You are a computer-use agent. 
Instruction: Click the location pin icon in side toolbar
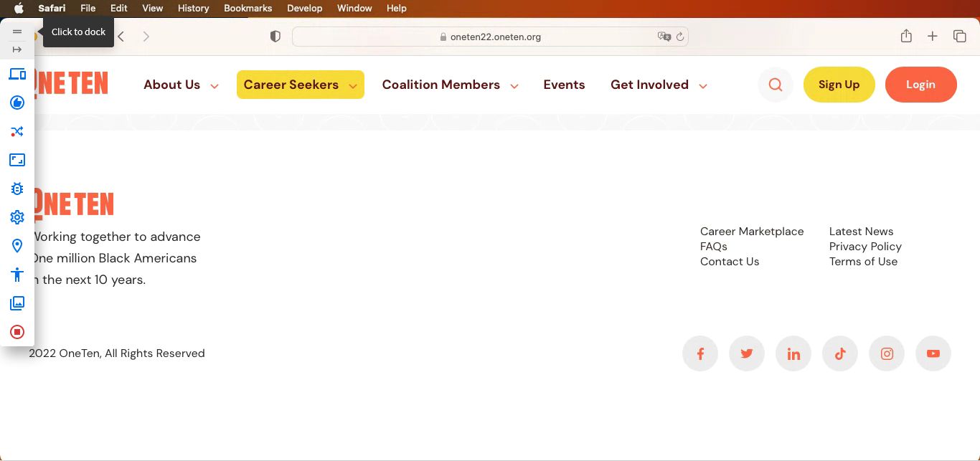click(x=17, y=246)
